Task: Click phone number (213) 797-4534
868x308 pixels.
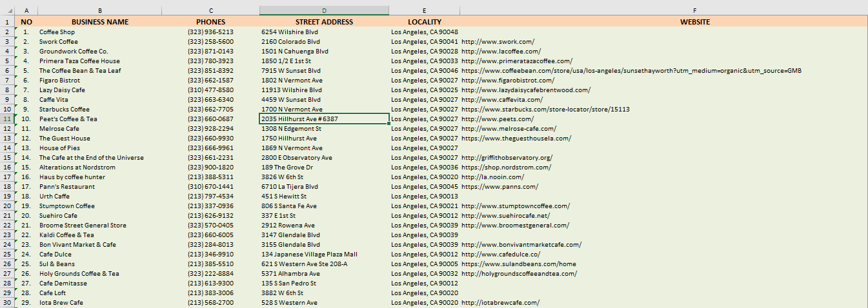Action: 211,196
